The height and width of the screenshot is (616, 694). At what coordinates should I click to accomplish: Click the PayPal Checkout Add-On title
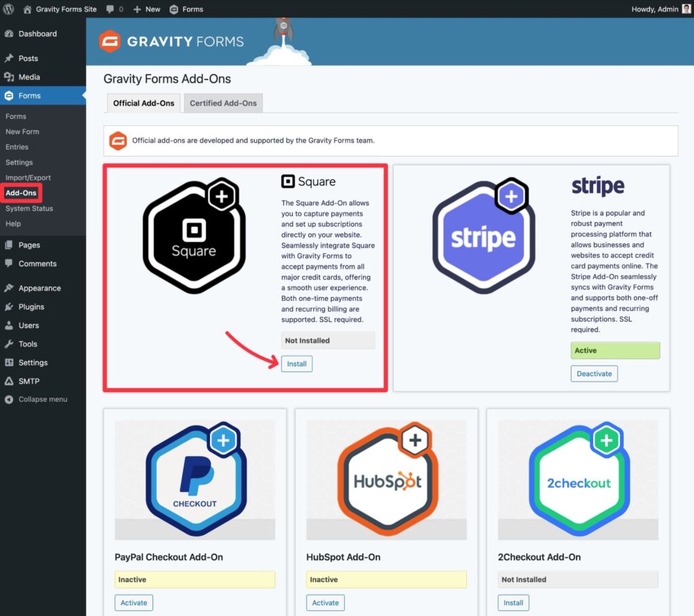click(169, 557)
